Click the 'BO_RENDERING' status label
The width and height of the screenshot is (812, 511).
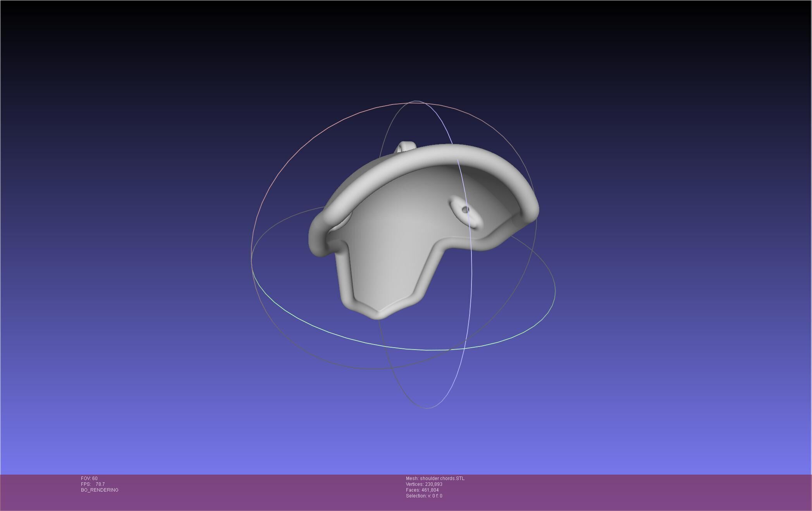point(100,490)
